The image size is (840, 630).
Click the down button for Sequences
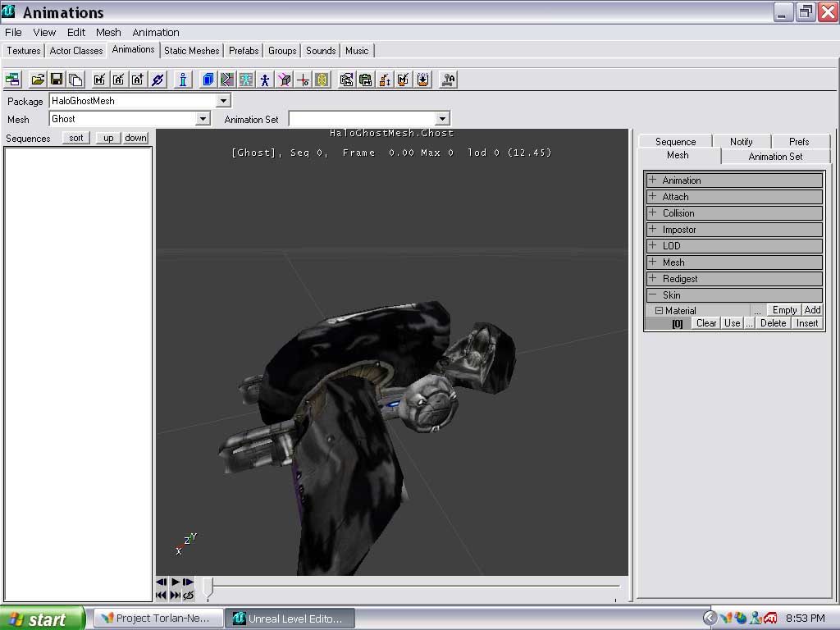(135, 138)
